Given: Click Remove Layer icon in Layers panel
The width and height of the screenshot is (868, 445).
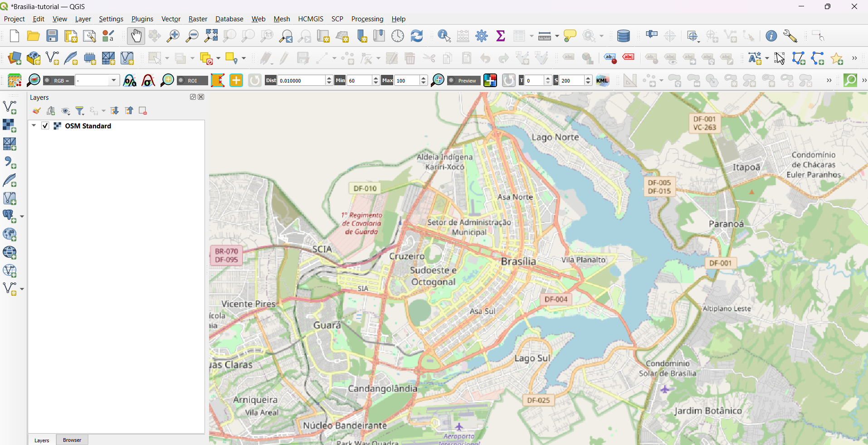Looking at the screenshot, I should click(x=143, y=111).
